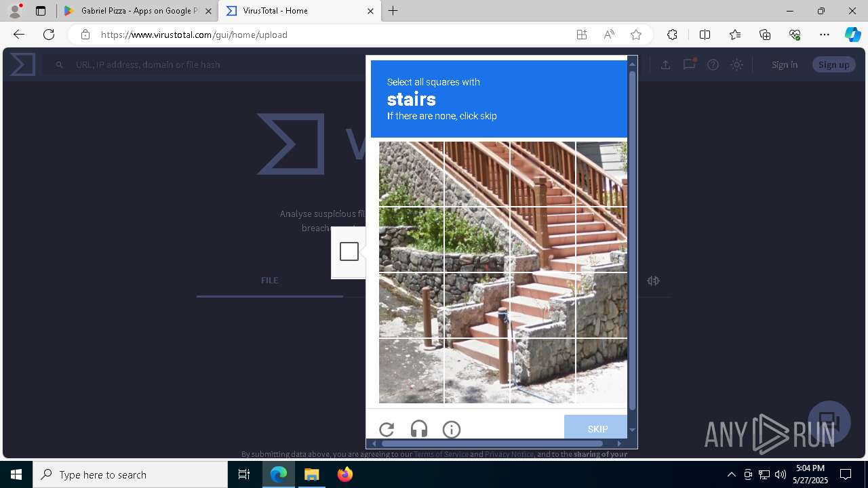868x488 pixels.
Task: Select the FILE tab
Action: pos(269,280)
